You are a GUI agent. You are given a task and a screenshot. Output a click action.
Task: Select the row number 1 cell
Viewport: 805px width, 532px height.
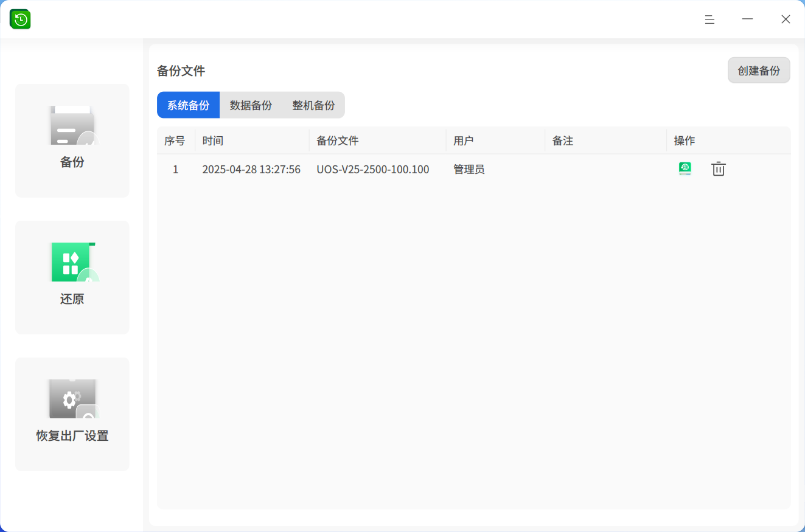click(176, 170)
